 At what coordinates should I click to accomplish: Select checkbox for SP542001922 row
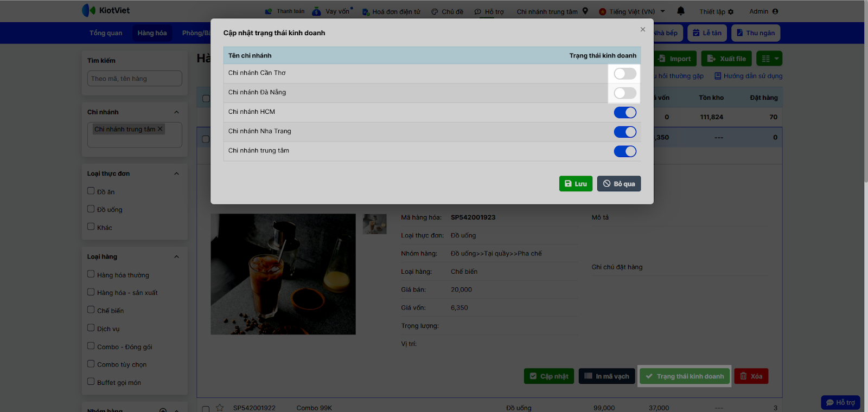[206, 409]
